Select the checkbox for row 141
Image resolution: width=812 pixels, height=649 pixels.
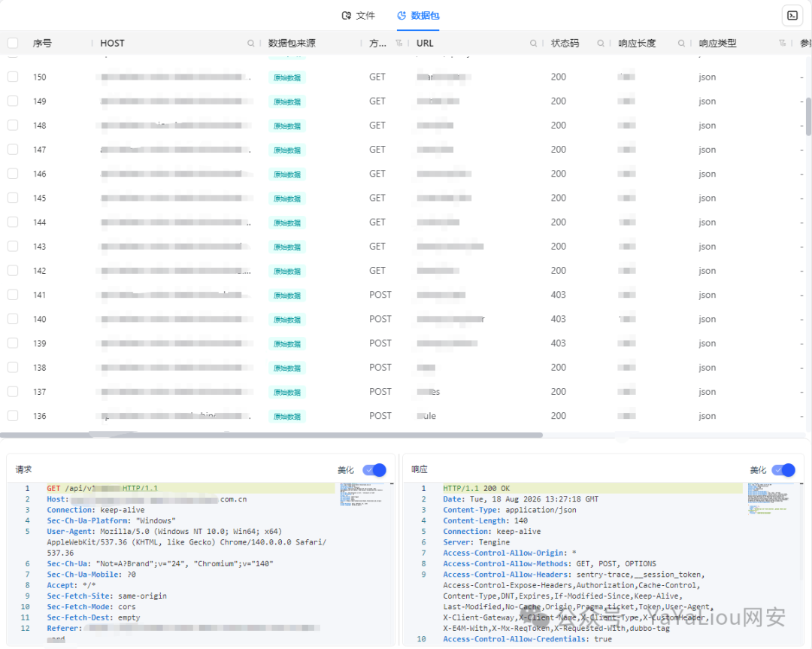click(x=13, y=295)
